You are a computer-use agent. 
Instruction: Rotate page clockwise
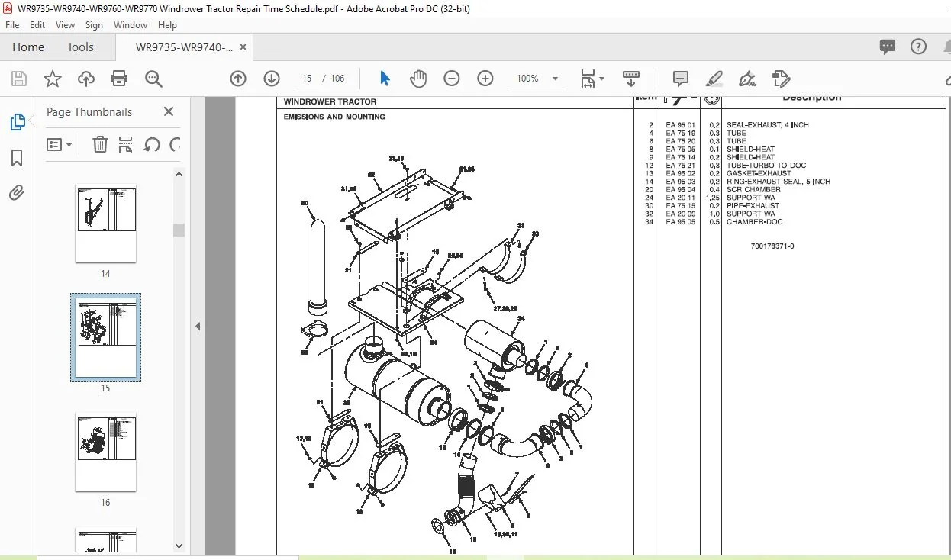(175, 144)
